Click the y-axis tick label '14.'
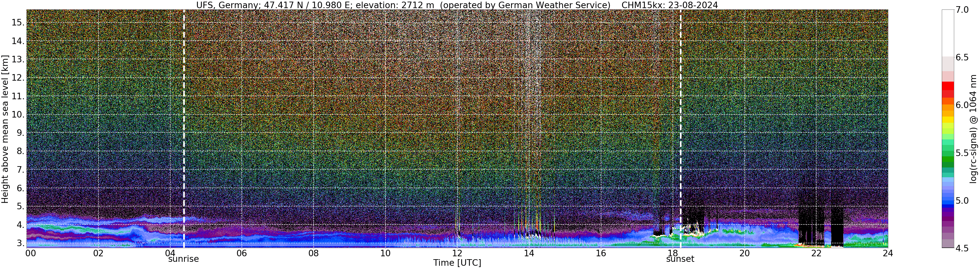The height and width of the screenshot is (269, 980). [x=18, y=41]
